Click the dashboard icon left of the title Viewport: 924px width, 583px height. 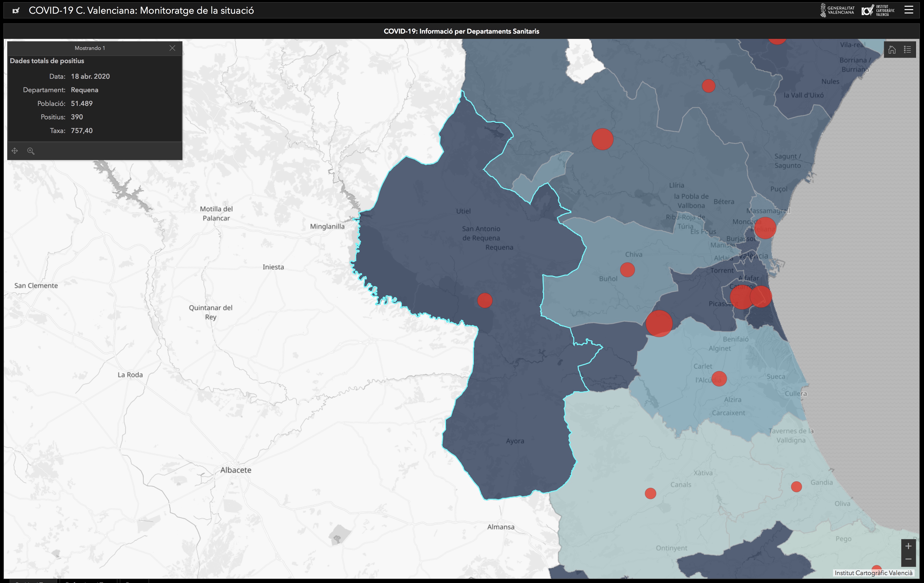click(16, 11)
